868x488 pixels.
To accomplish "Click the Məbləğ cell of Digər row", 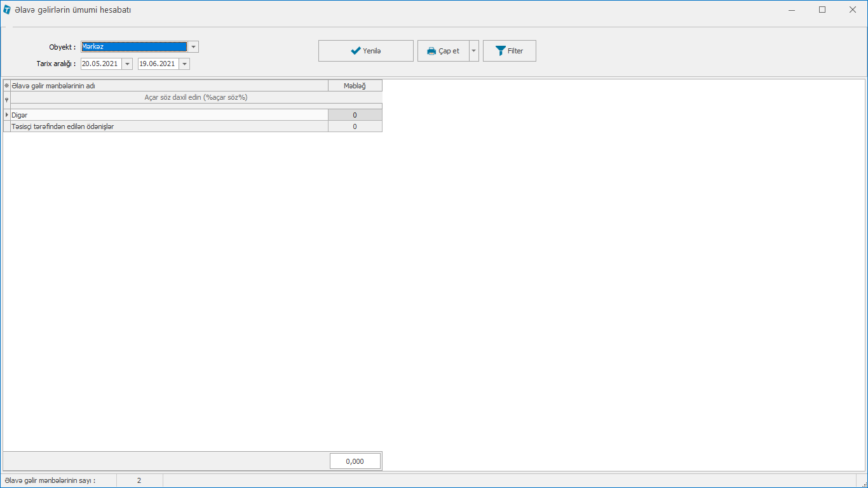I will (355, 115).
